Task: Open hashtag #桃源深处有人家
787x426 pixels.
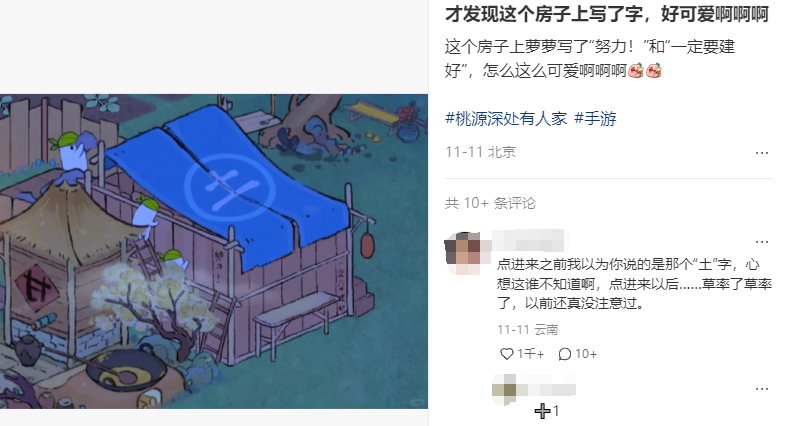Action: tap(506, 118)
